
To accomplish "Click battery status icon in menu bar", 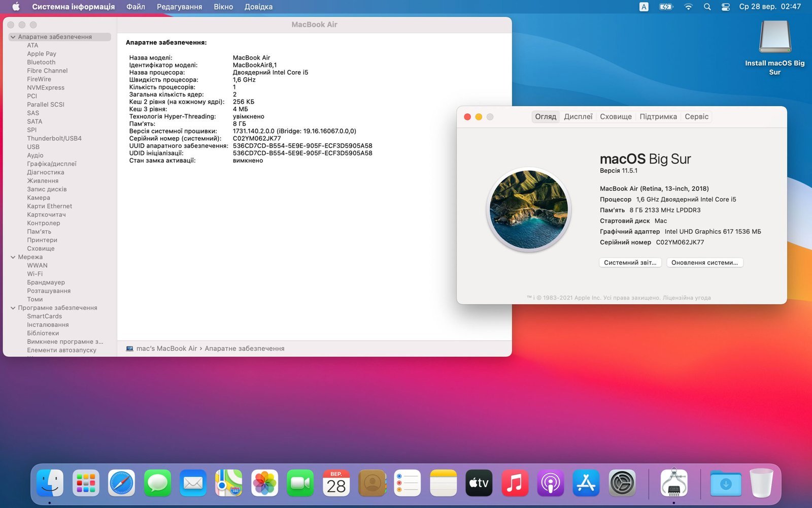I will tap(666, 7).
